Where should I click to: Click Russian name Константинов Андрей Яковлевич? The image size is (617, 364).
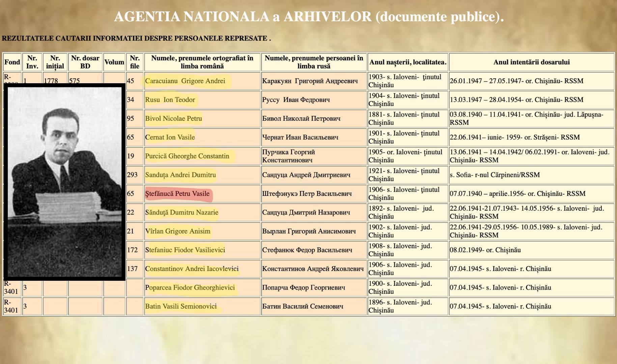[313, 269]
